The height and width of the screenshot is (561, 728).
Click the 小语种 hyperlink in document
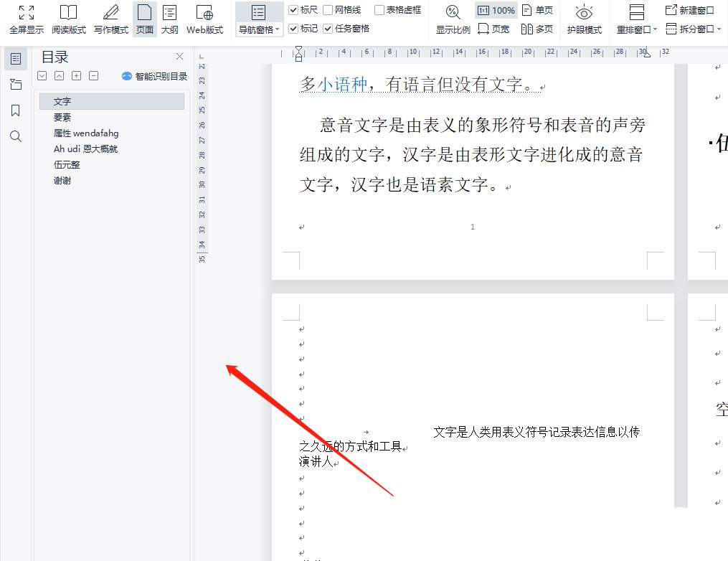point(342,84)
